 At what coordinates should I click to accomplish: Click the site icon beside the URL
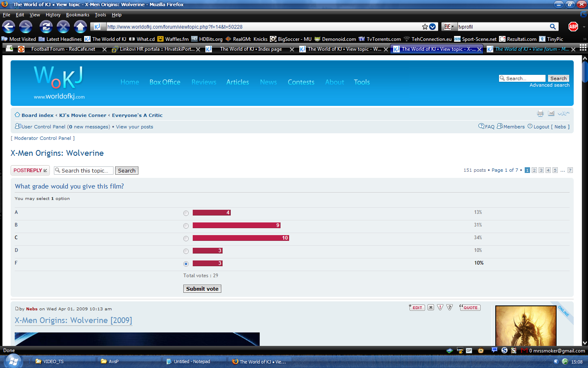point(97,27)
